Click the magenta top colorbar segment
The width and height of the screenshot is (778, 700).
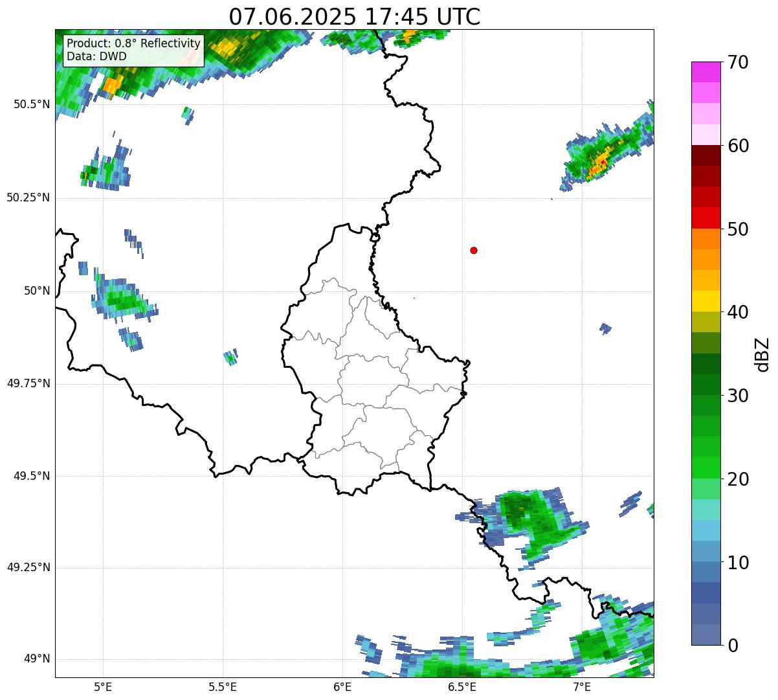point(706,72)
